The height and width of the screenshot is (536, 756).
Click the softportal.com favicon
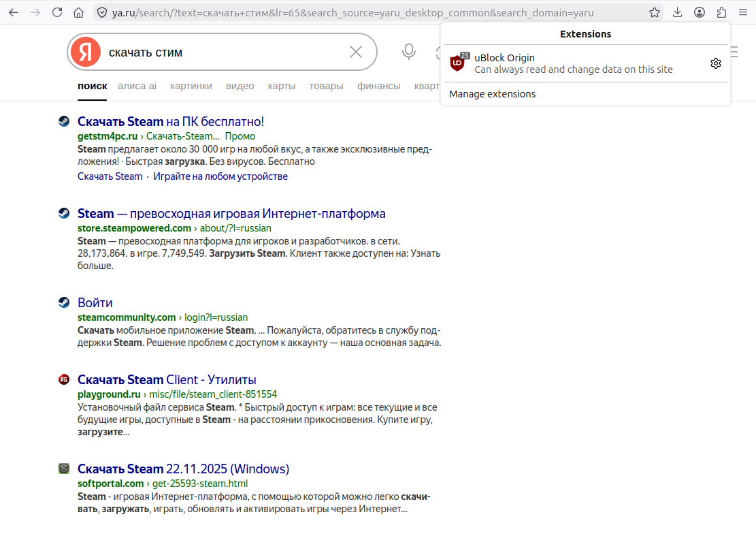pos(64,469)
